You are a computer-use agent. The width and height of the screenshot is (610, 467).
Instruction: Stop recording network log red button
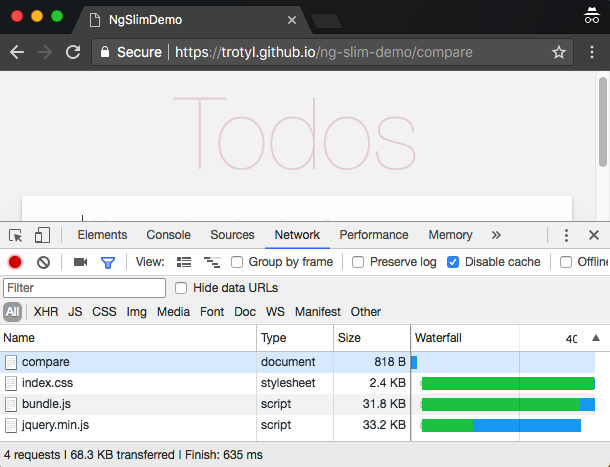[15, 262]
